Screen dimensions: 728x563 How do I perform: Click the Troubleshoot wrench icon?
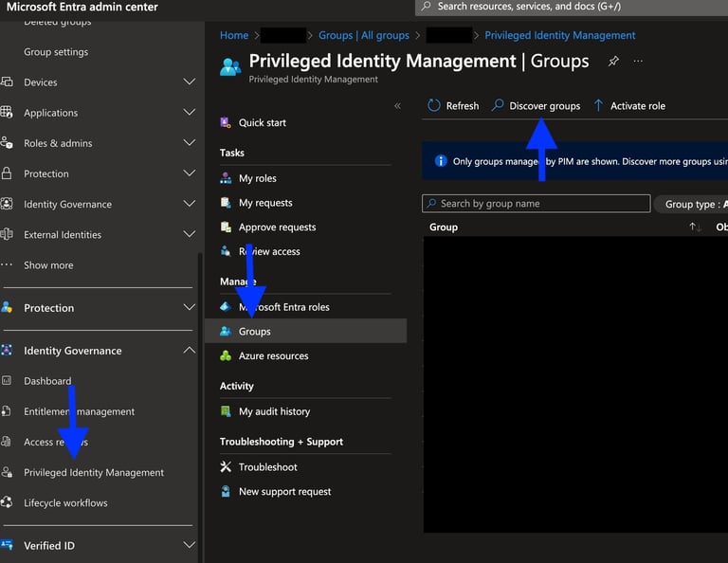tap(226, 467)
